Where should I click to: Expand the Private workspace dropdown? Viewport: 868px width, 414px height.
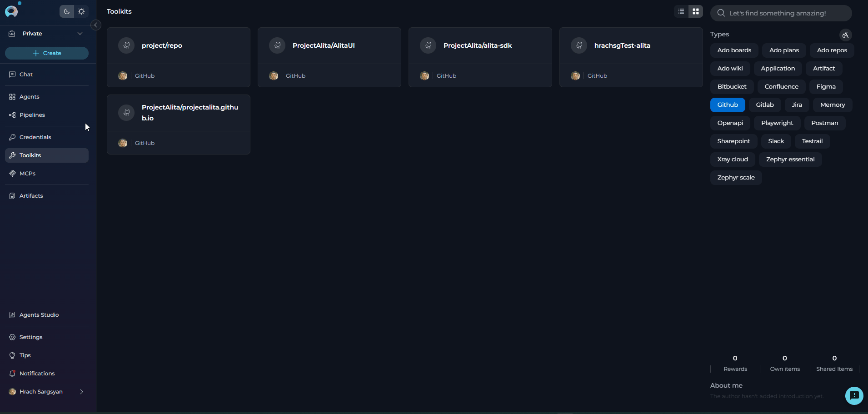(80, 33)
